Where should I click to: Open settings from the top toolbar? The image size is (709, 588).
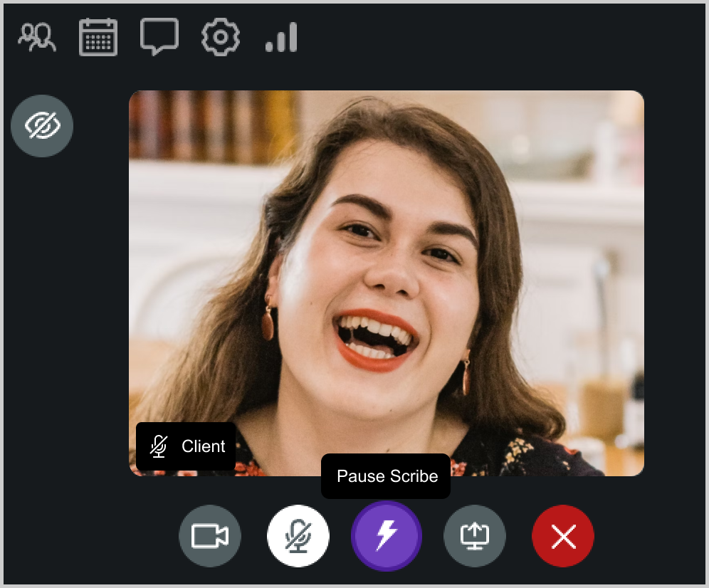tap(220, 36)
